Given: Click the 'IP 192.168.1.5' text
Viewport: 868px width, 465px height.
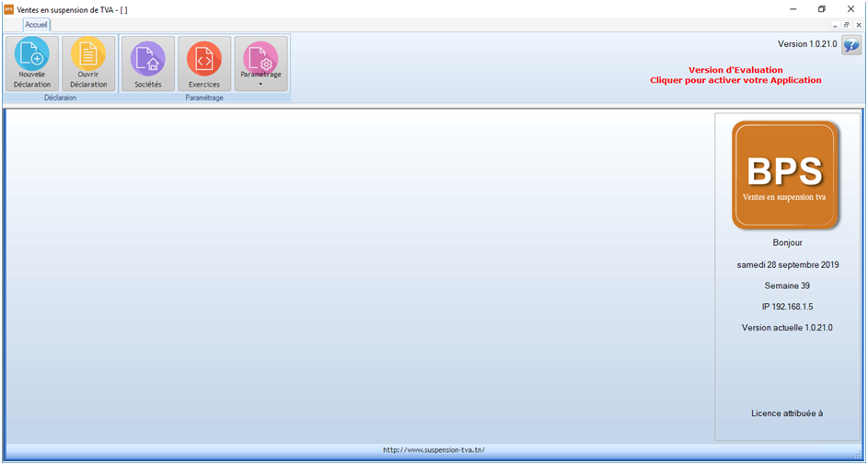Looking at the screenshot, I should [x=787, y=307].
